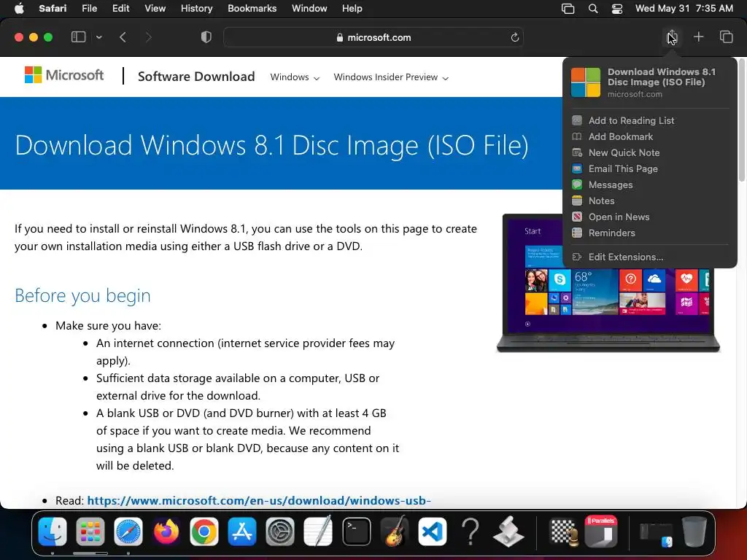Expand Windows Insider Preview dropdown
Screen dimensions: 747x560
pyautogui.click(x=391, y=77)
